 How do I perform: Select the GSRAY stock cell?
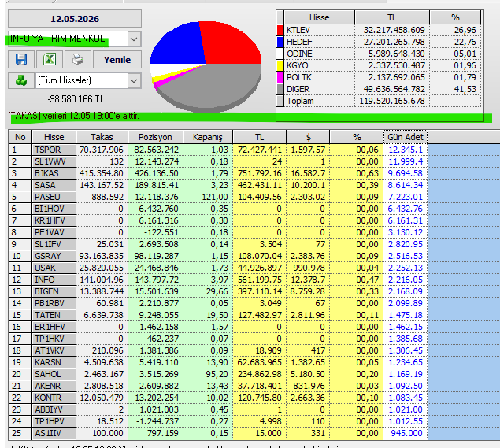click(54, 256)
